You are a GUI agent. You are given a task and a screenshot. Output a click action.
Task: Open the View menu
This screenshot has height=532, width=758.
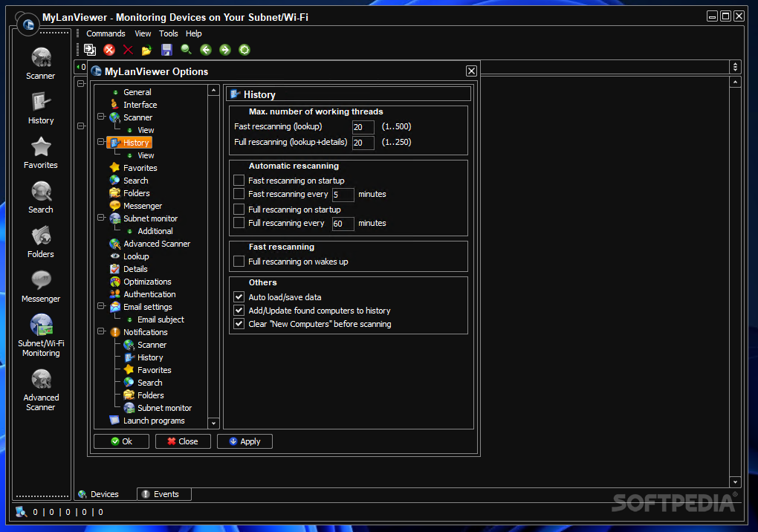tap(143, 33)
